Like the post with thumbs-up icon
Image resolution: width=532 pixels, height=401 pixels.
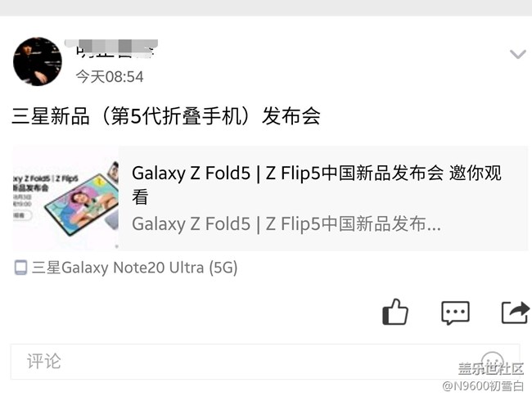point(395,312)
